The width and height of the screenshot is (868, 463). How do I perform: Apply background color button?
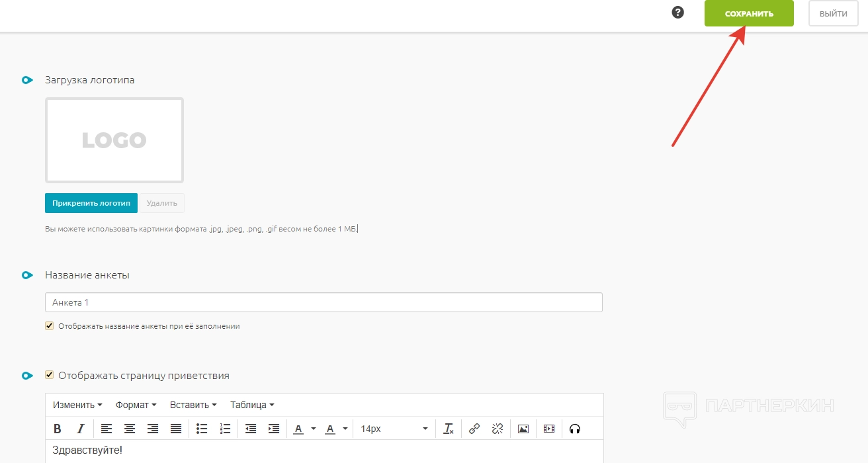[x=330, y=429]
